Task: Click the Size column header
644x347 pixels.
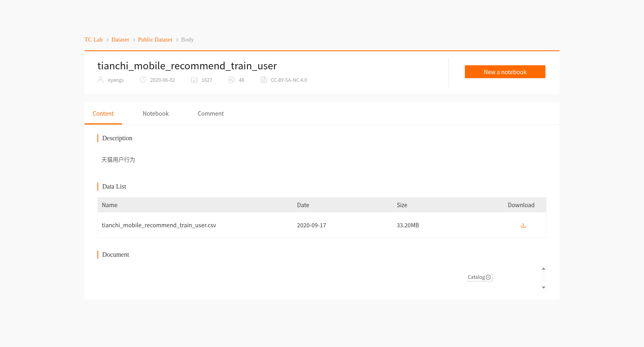Action: (402, 205)
